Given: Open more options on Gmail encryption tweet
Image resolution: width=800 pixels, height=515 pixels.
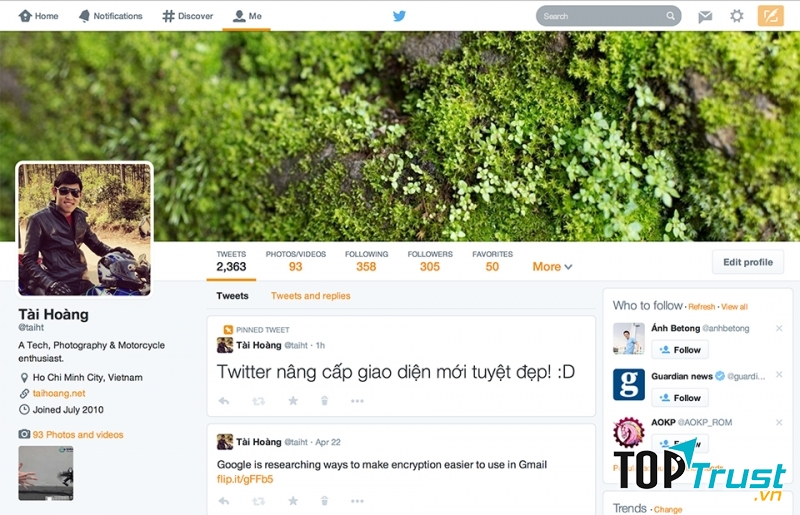Looking at the screenshot, I should tap(357, 501).
